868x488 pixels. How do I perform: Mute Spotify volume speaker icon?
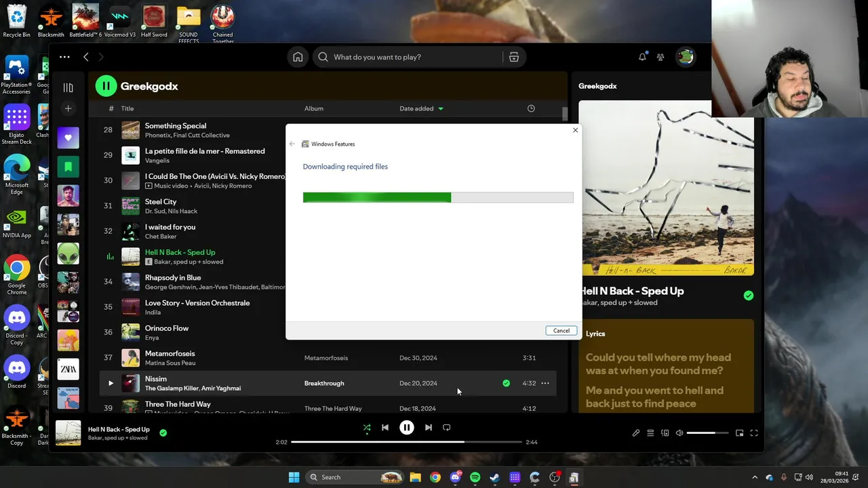point(679,433)
